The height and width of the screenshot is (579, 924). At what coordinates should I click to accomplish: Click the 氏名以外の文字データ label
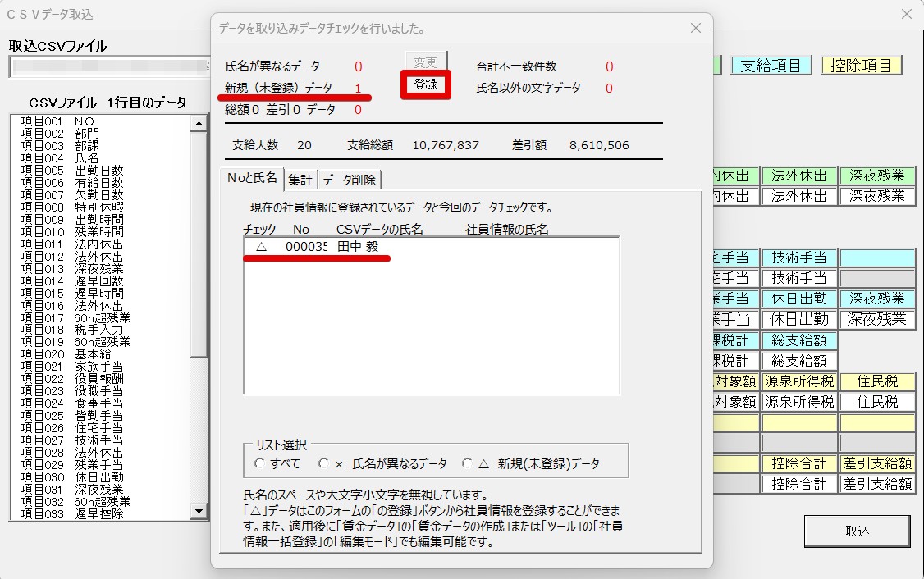pos(528,88)
